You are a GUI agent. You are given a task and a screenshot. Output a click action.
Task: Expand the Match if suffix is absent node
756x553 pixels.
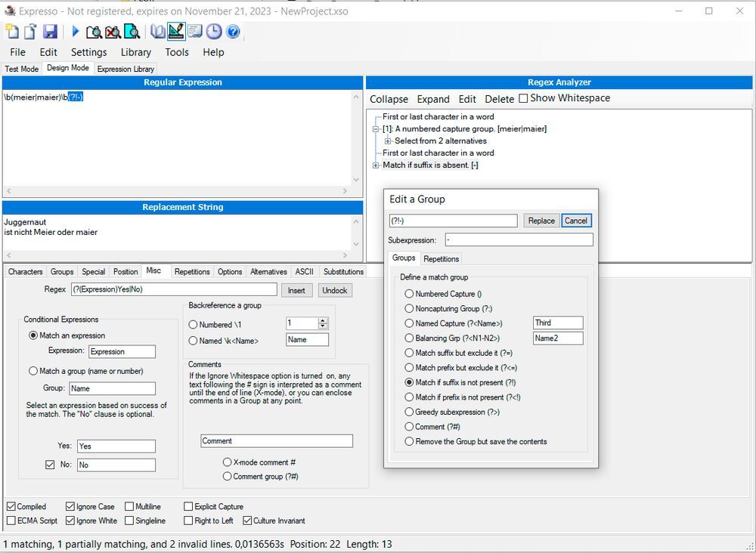375,164
